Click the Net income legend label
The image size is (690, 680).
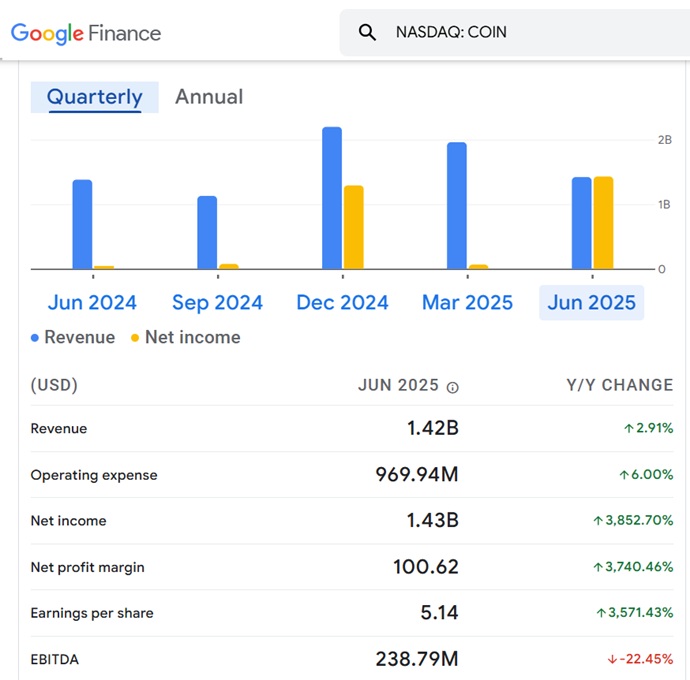click(x=193, y=337)
